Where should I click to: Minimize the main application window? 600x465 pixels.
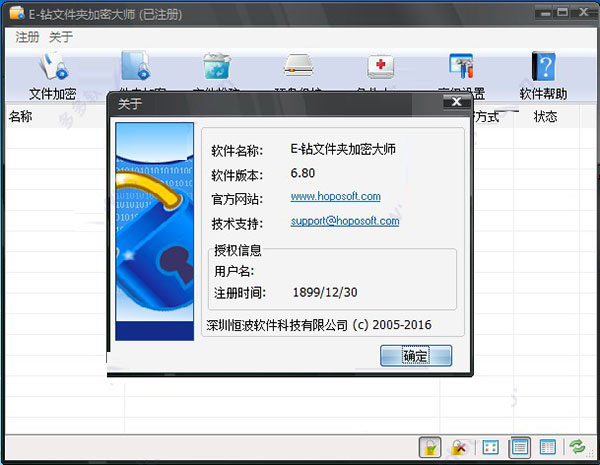point(546,13)
